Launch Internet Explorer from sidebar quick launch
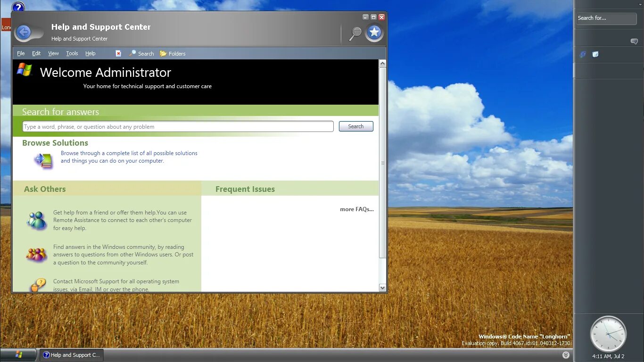The width and height of the screenshot is (644, 362). click(583, 54)
